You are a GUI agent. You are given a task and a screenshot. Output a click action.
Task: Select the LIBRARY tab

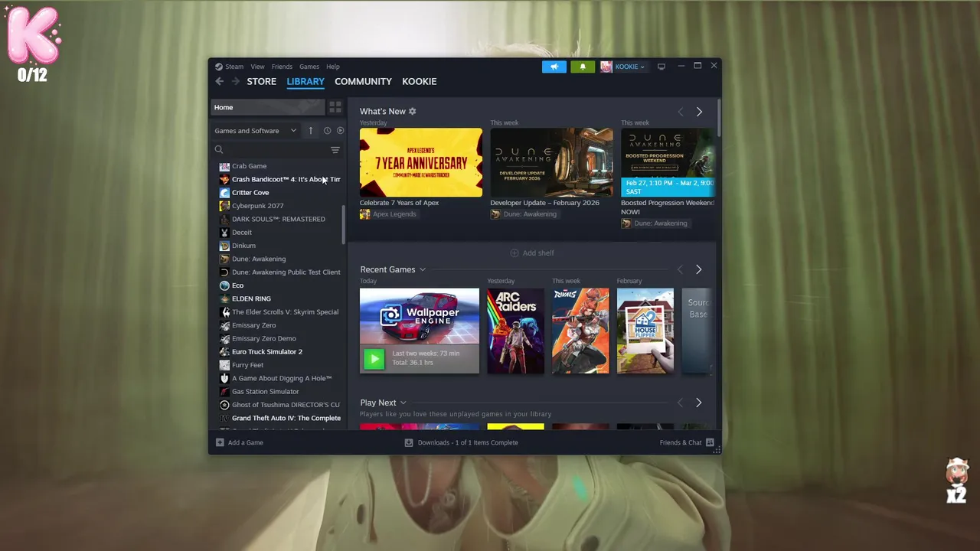point(305,81)
